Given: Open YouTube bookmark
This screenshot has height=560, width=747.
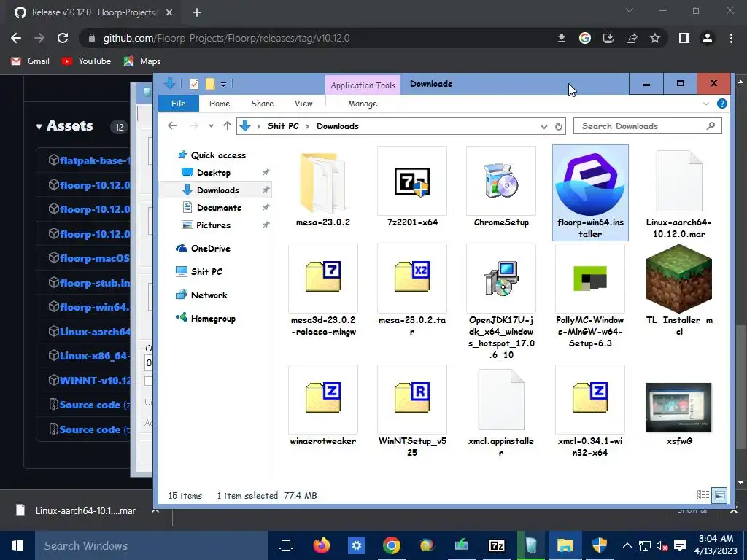Looking at the screenshot, I should click(86, 61).
